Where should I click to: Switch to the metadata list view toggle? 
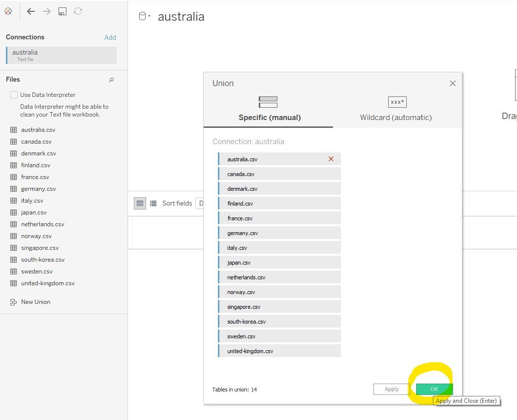153,203
